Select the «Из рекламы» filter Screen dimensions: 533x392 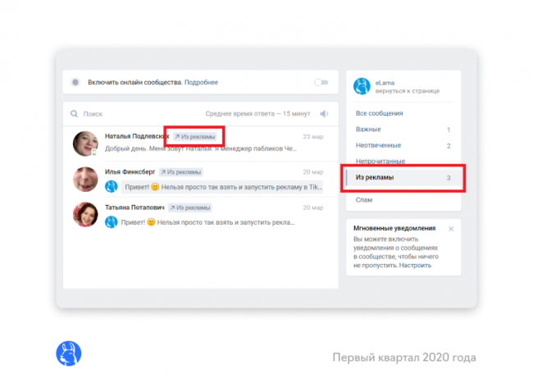click(x=376, y=177)
